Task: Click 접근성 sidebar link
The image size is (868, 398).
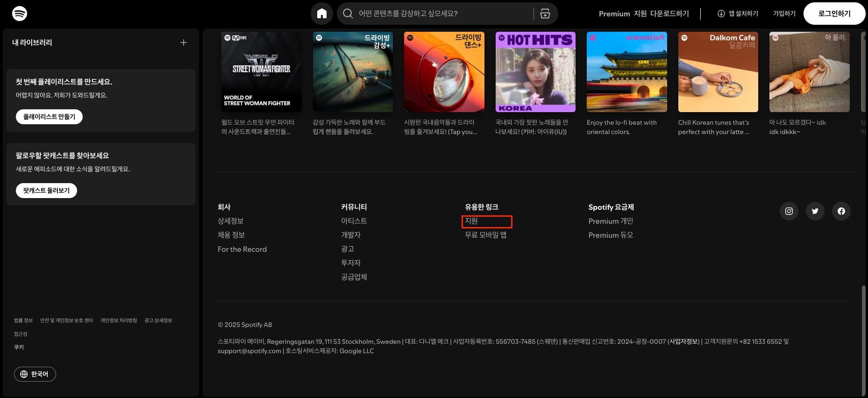Action: coord(21,334)
